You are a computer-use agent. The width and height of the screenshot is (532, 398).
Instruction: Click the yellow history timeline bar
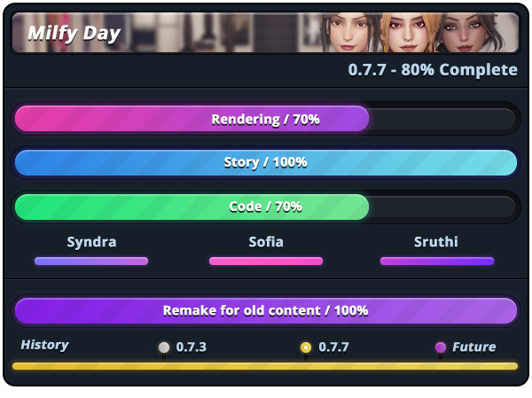(265, 366)
